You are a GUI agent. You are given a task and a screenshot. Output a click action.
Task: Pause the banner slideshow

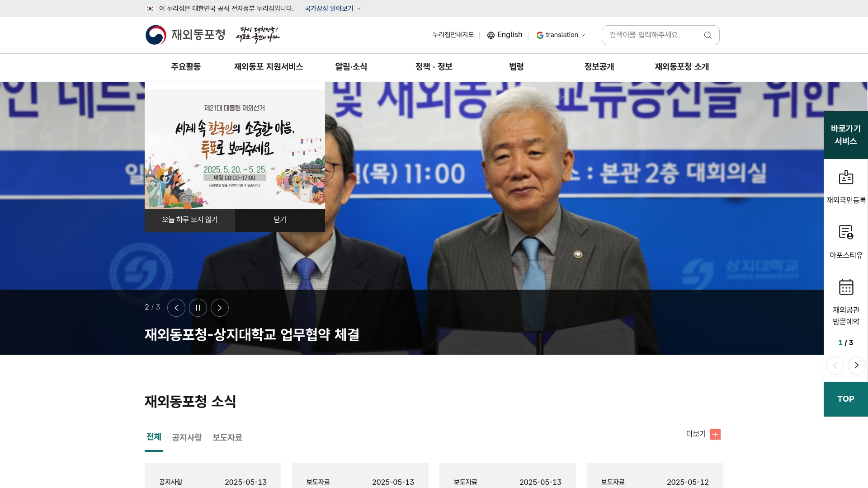point(198,308)
